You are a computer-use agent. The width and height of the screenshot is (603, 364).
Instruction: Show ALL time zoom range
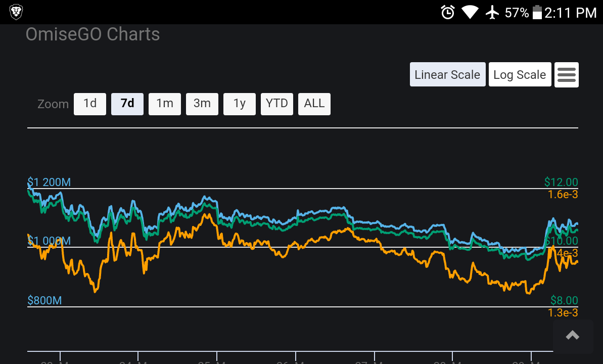coord(314,104)
